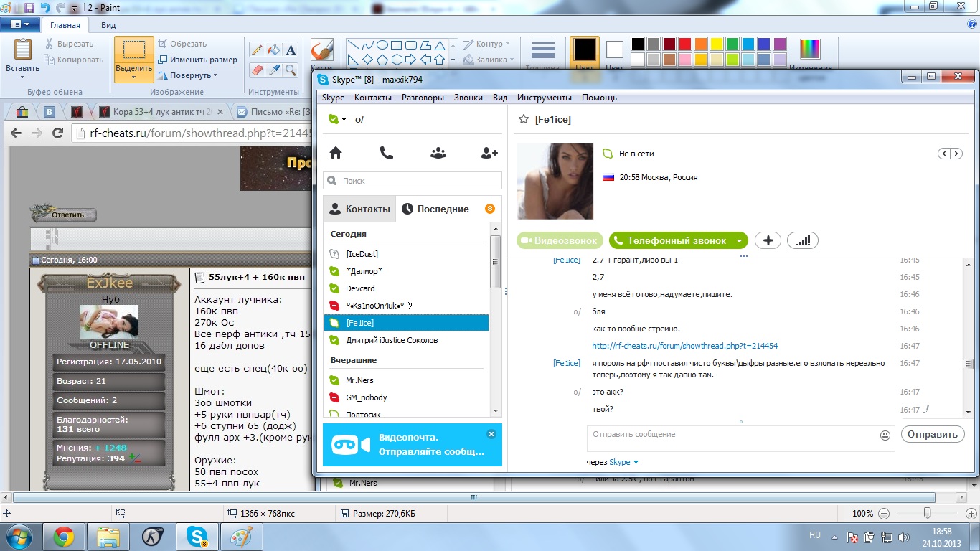Viewport: 980px width, 551px height.
Task: Open Google Chrome from the taskbar
Action: [x=64, y=537]
